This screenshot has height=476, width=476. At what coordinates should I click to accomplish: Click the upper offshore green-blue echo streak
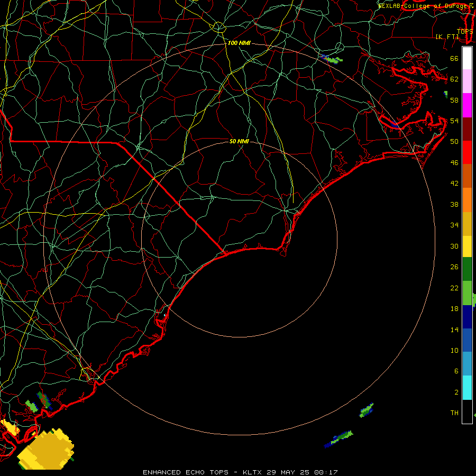click(367, 410)
